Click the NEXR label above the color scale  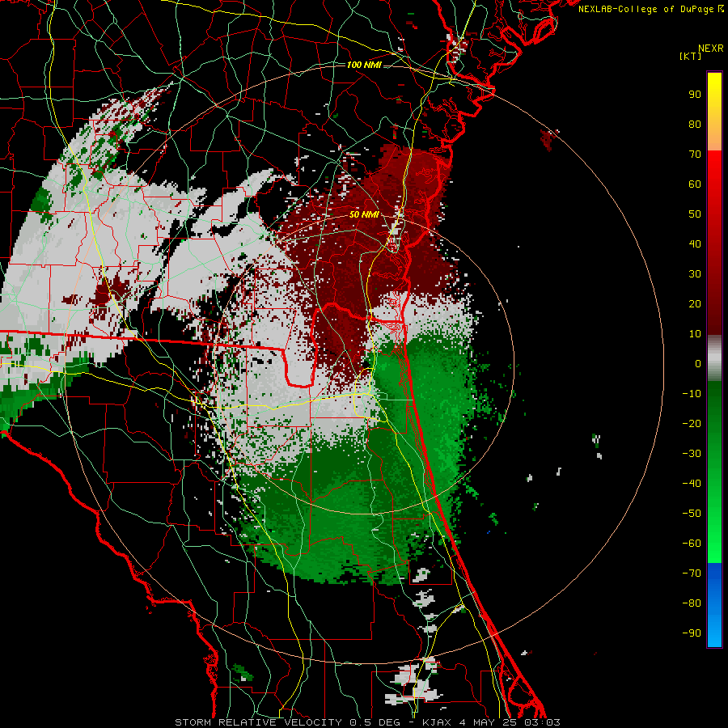point(710,49)
